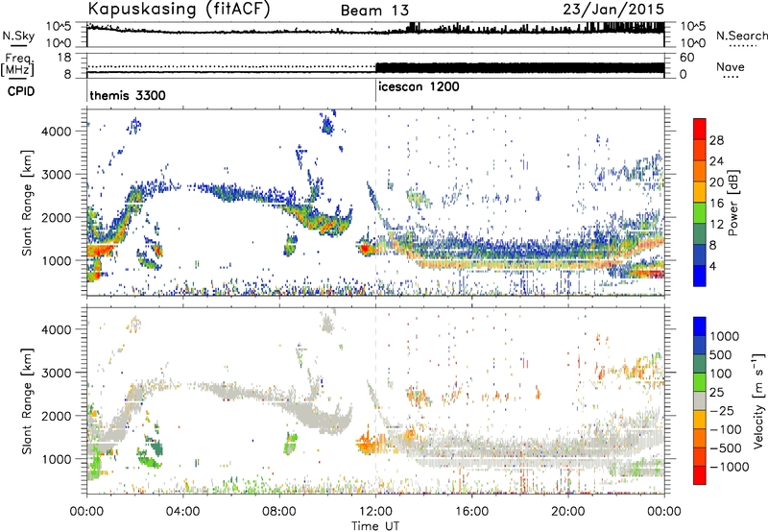Click the '24' Power colorbar tick label
Screen dimensions: 768x532
[716, 161]
